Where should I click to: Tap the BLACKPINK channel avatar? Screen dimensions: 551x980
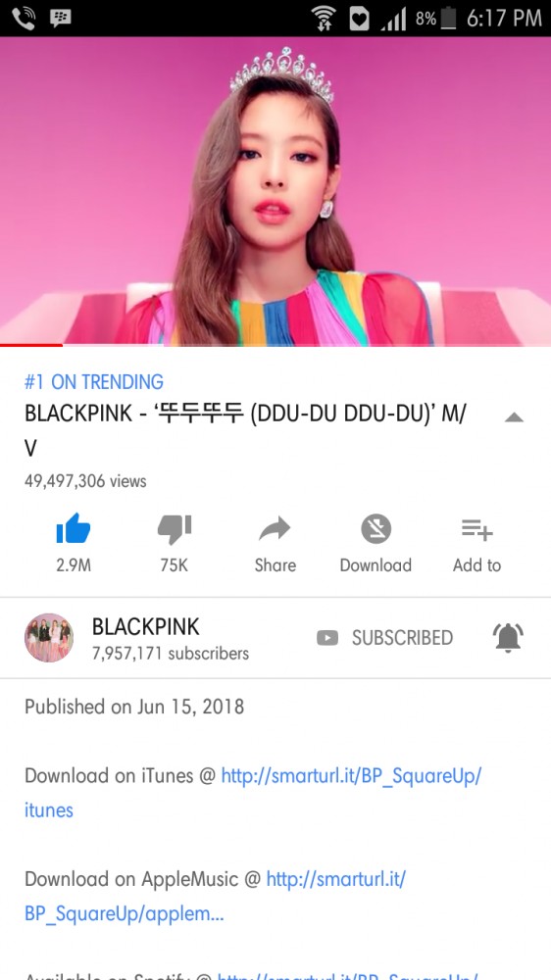tap(49, 638)
